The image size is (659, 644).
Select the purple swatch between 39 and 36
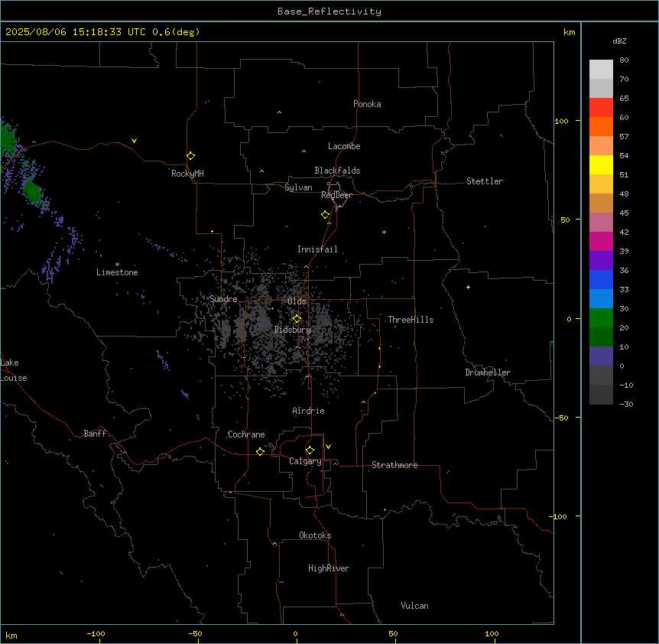pos(601,261)
